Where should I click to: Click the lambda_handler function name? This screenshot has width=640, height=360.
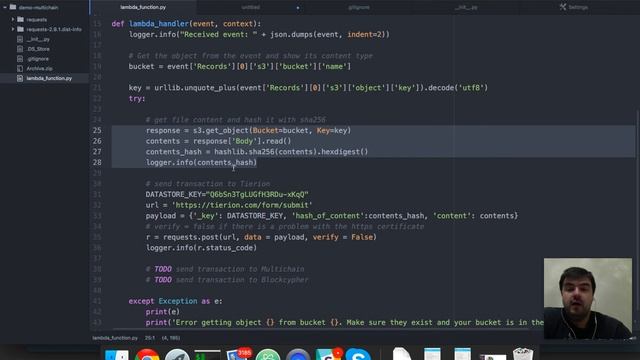tap(159, 24)
